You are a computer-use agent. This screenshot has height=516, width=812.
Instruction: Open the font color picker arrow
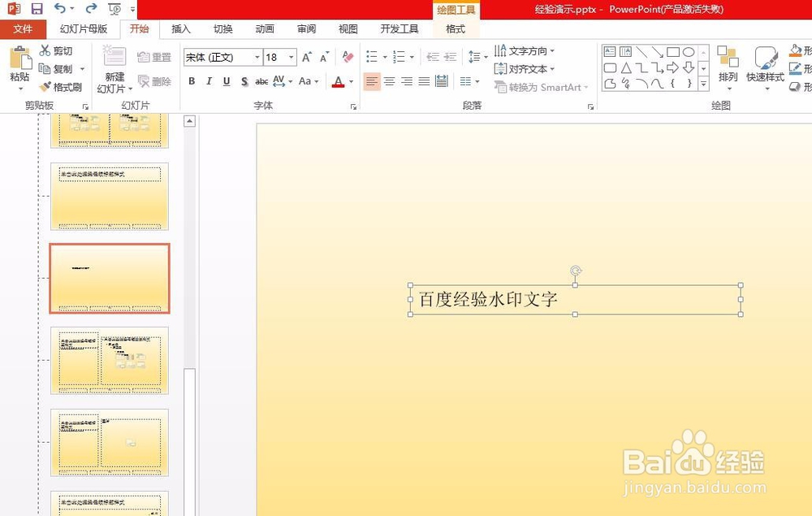(x=351, y=81)
